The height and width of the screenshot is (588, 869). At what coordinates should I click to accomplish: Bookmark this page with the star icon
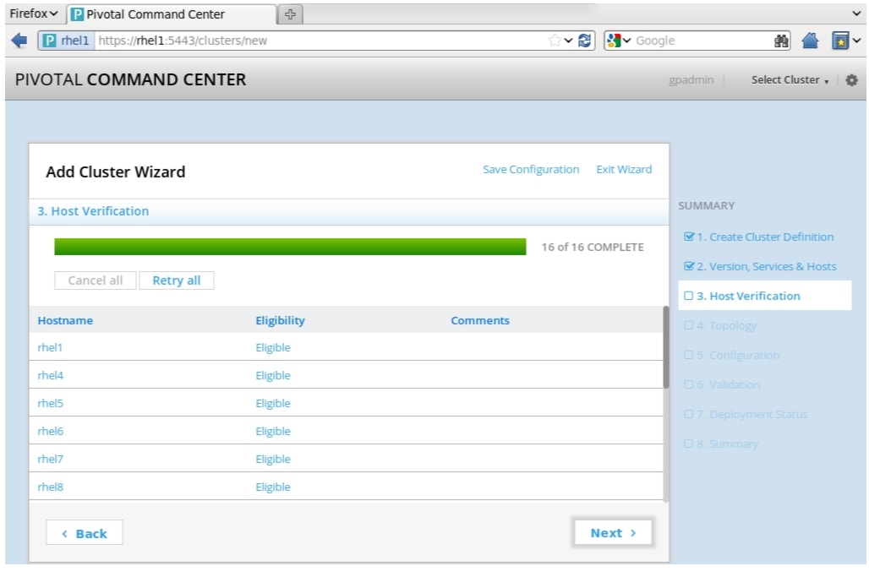(x=554, y=41)
